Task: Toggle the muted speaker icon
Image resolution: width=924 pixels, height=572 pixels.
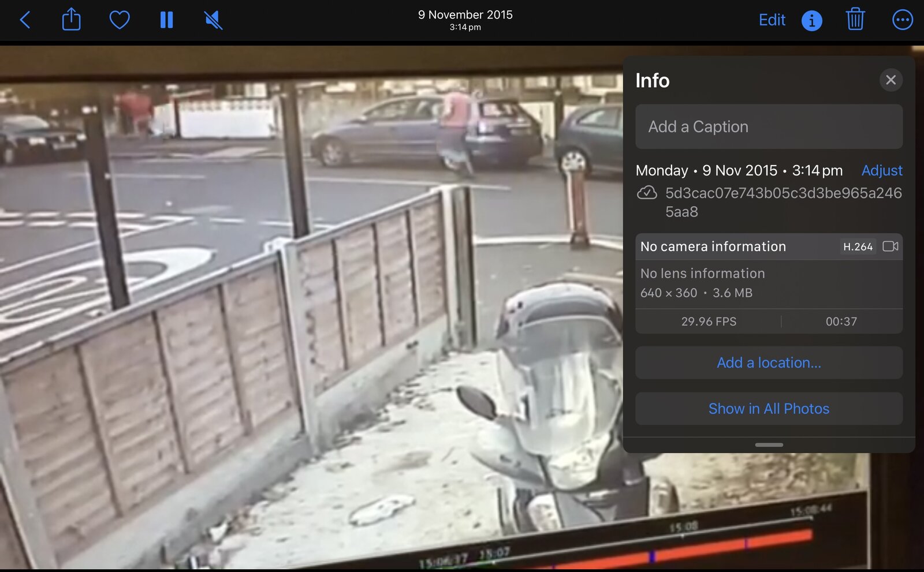Action: [x=213, y=20]
